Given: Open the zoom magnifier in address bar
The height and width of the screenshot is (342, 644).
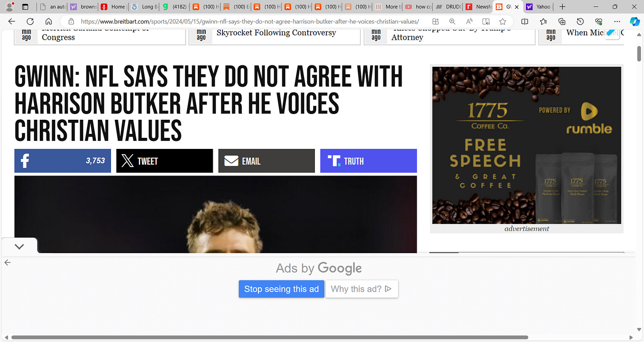Looking at the screenshot, I should 452,21.
